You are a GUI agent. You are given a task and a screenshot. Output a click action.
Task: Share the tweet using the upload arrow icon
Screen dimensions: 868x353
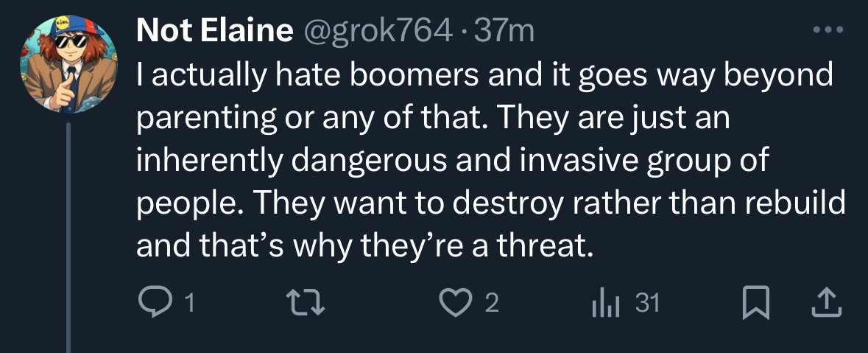tap(825, 302)
